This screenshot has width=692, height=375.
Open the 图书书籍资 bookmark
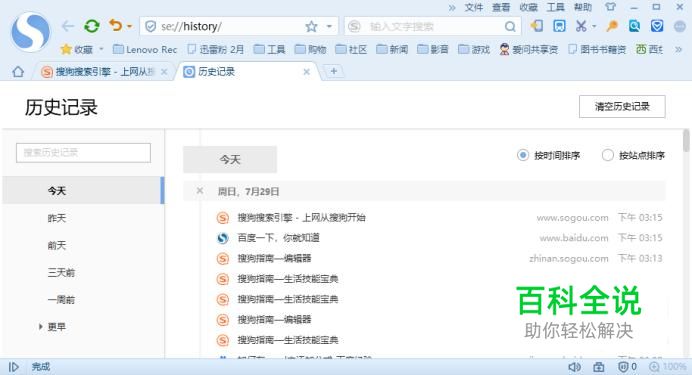click(x=597, y=49)
